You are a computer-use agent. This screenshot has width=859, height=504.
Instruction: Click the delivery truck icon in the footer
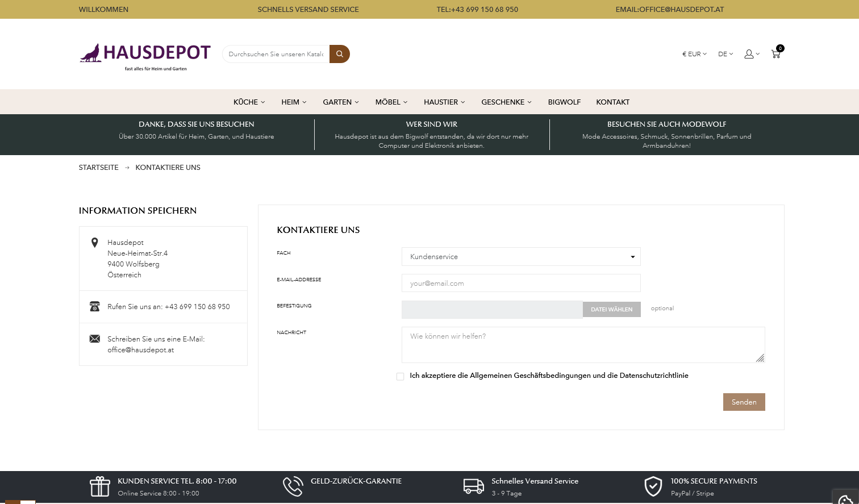[x=473, y=486]
